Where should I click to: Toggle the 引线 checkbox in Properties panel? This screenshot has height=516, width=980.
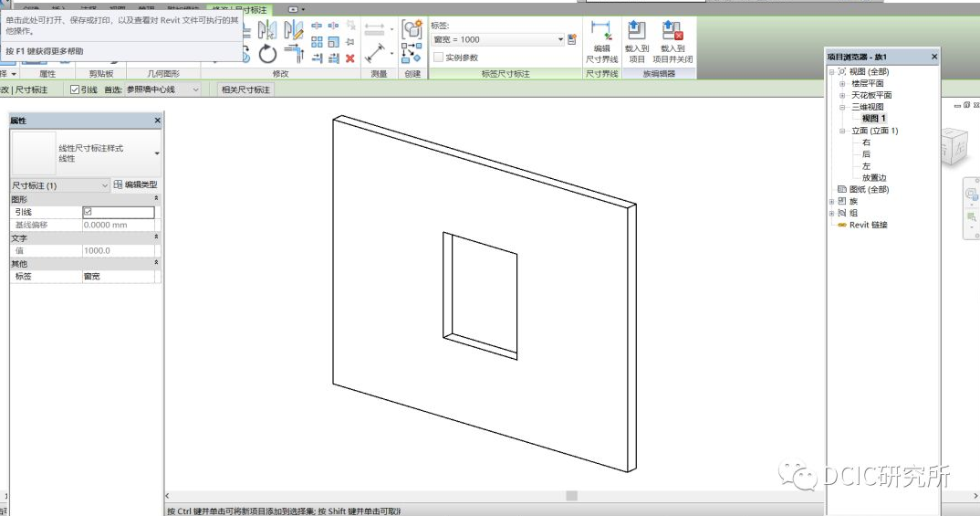88,212
